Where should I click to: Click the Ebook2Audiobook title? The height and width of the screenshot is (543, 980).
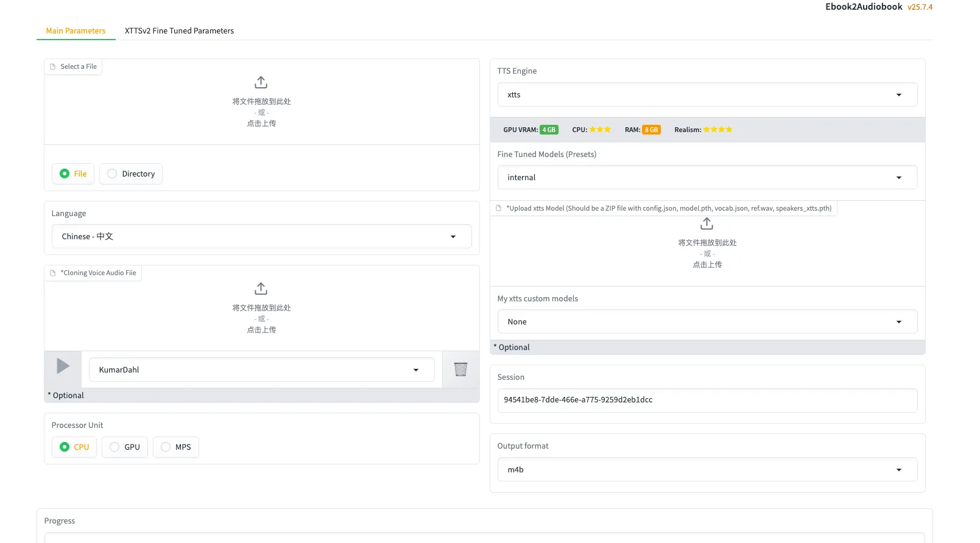click(864, 7)
